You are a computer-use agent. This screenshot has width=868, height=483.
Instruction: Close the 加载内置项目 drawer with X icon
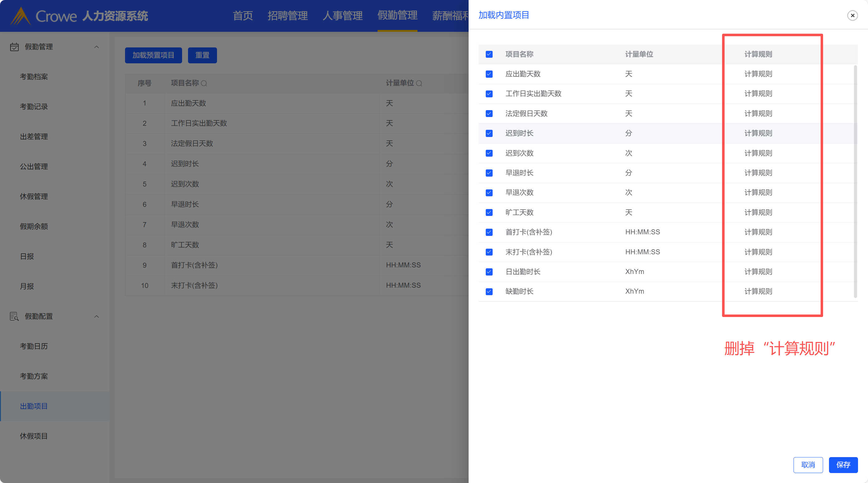tap(852, 16)
